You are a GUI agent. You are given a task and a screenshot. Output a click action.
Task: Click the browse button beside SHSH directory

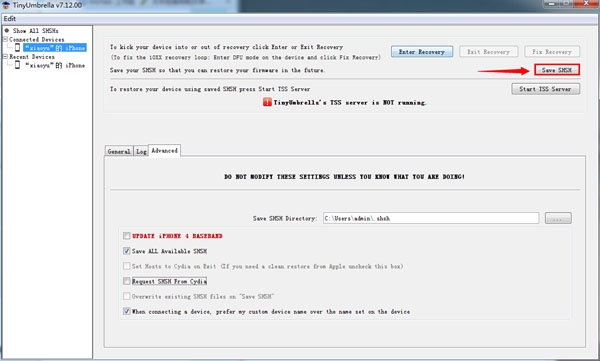pos(558,218)
